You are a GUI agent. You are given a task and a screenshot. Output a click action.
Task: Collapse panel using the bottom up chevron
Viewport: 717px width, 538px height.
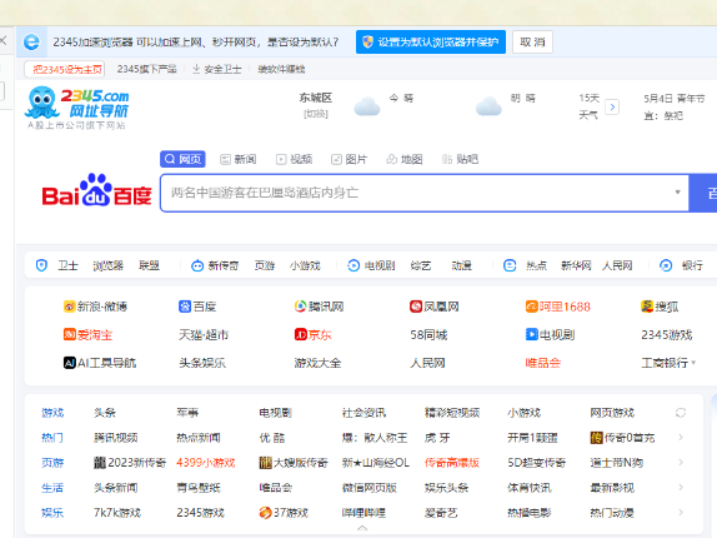click(x=362, y=528)
